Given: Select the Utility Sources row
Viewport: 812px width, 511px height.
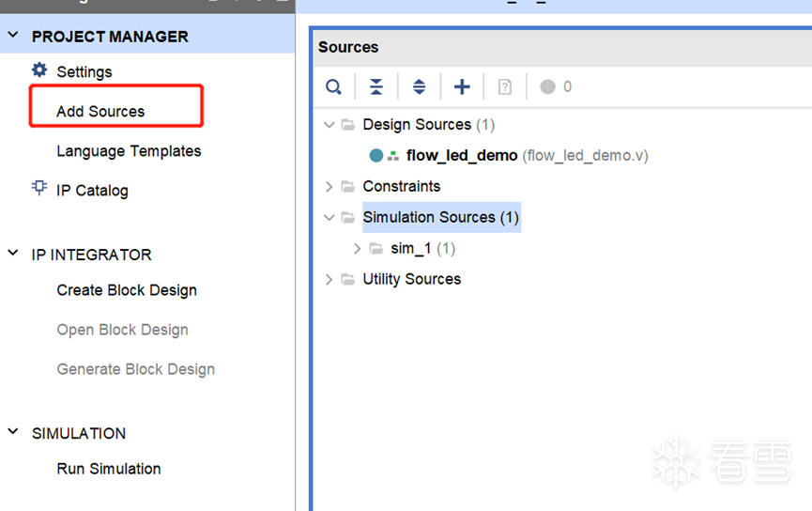Looking at the screenshot, I should coord(412,280).
